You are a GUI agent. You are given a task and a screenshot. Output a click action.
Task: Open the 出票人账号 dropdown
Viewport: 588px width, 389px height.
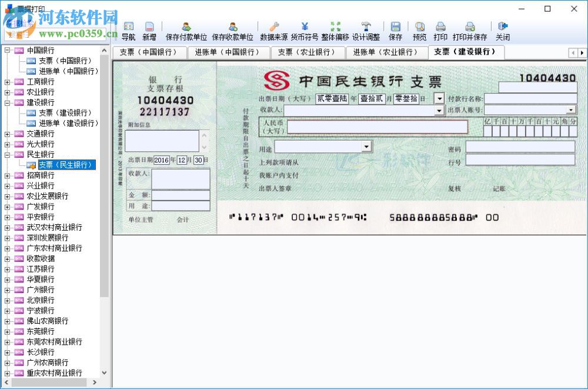click(x=571, y=109)
